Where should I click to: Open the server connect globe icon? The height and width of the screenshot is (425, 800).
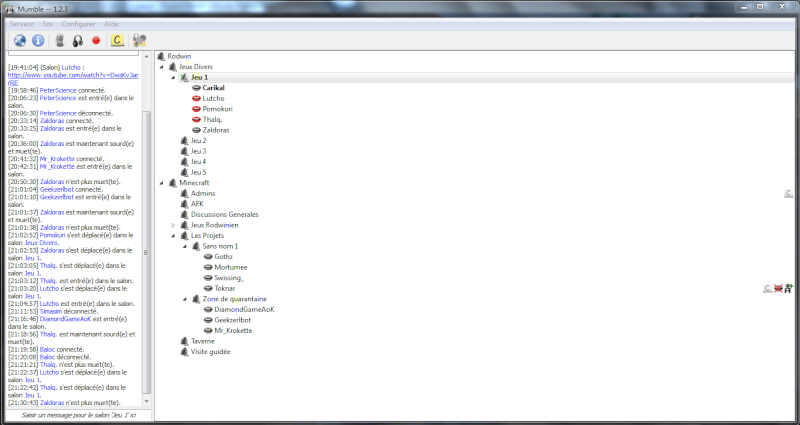20,40
